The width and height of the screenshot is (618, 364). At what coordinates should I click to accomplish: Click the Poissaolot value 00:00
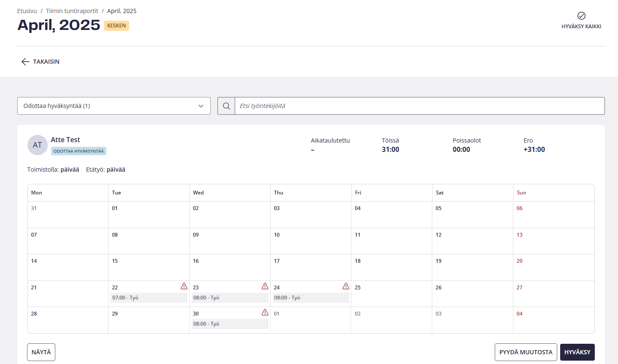coord(461,149)
